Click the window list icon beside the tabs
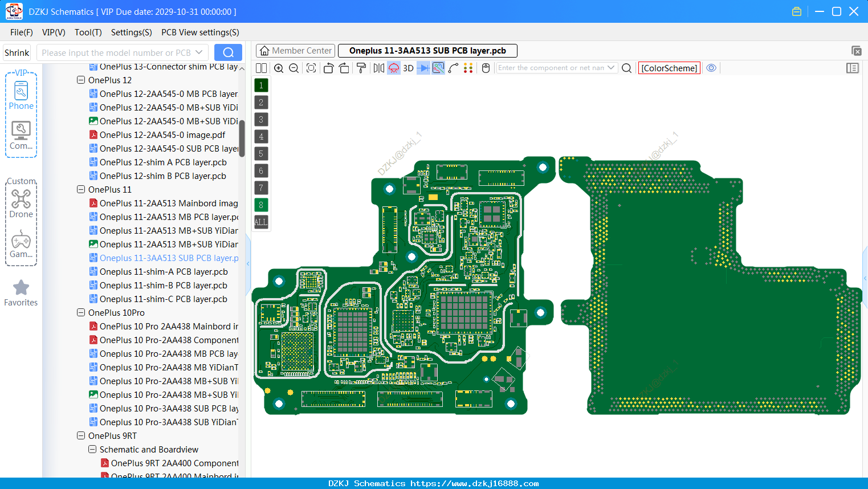 [856, 51]
